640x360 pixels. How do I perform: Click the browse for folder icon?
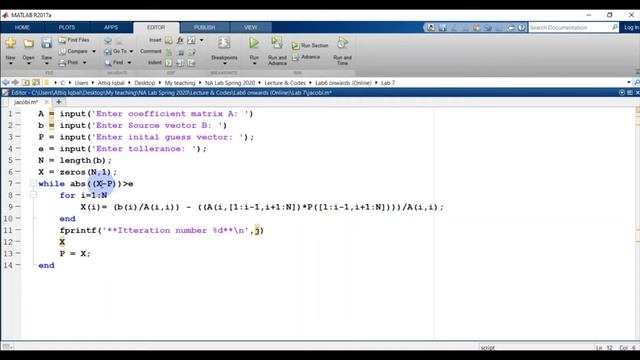click(x=36, y=82)
